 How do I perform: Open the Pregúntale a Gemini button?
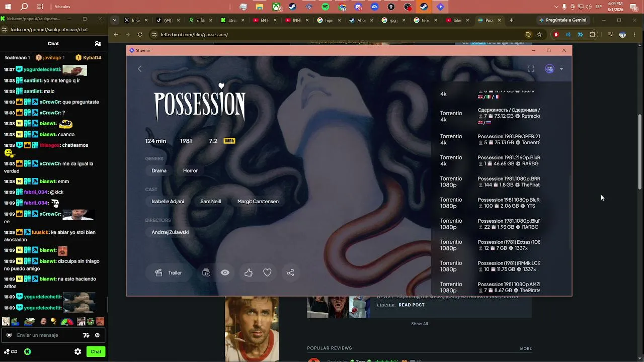tap(563, 20)
